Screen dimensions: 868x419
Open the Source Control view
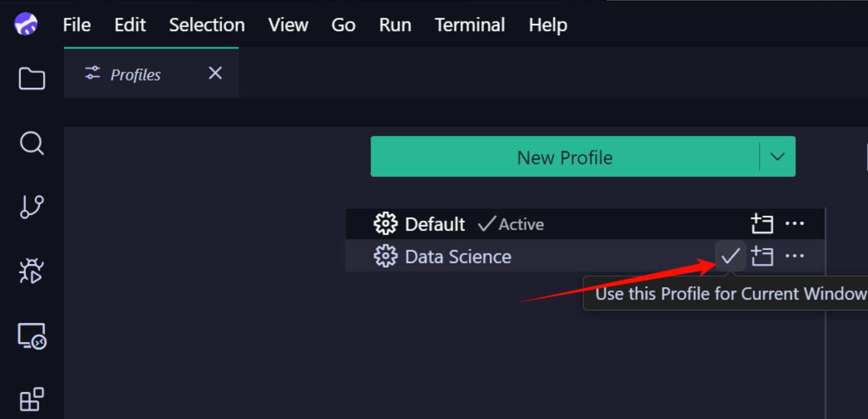(32, 206)
